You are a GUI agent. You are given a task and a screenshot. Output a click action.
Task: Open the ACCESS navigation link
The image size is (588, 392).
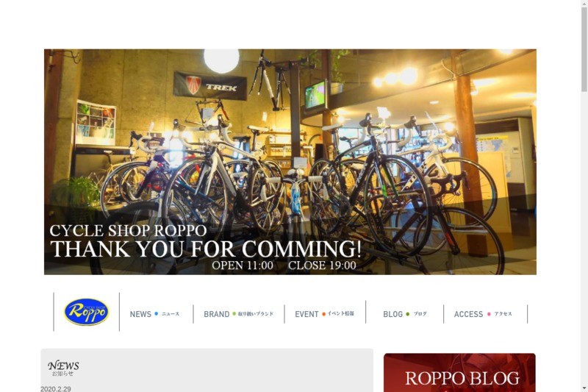point(483,314)
